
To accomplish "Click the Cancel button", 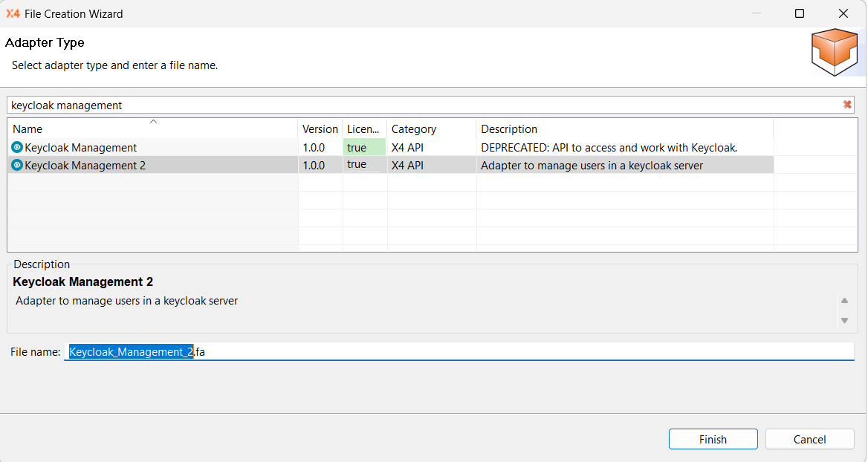I will click(x=809, y=439).
